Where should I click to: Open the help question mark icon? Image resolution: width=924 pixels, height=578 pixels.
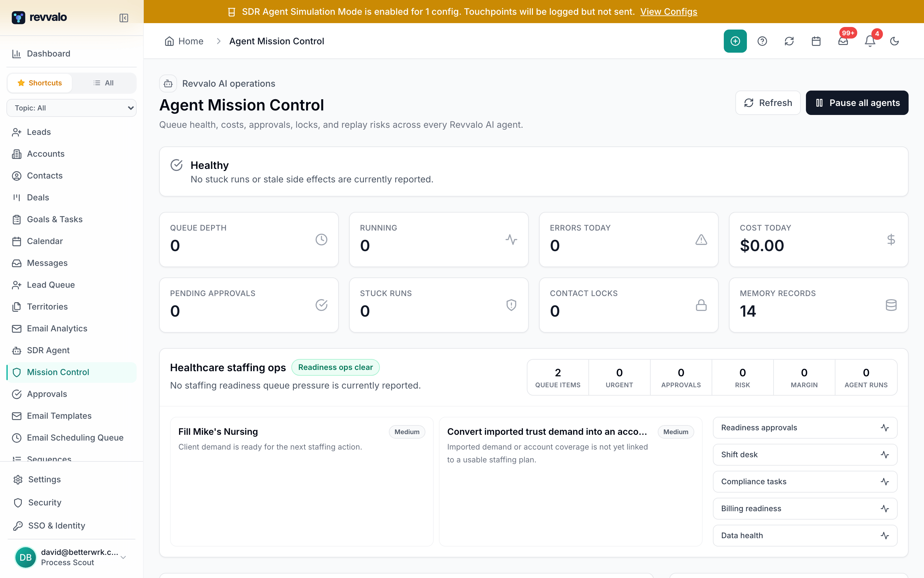point(762,41)
